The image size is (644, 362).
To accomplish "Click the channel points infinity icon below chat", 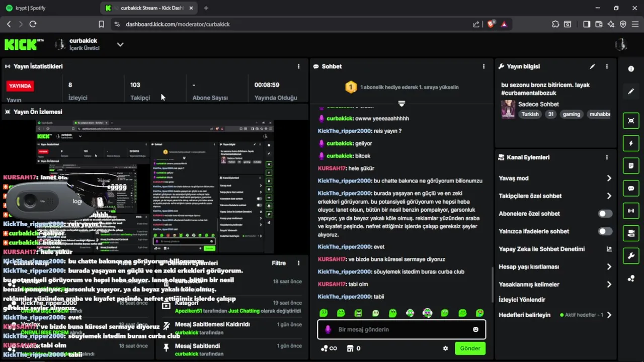I will (x=329, y=348).
